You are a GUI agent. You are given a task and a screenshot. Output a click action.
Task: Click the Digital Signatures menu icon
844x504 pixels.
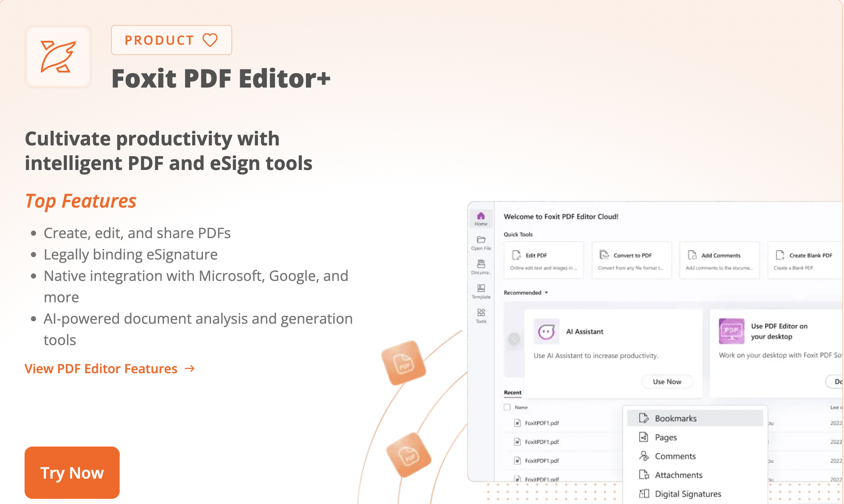point(644,494)
